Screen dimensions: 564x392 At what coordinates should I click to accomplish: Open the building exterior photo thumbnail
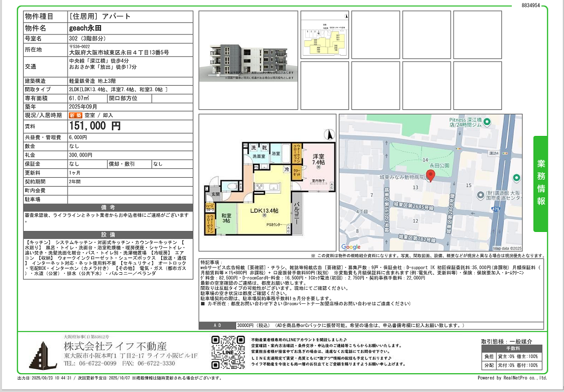(x=248, y=60)
